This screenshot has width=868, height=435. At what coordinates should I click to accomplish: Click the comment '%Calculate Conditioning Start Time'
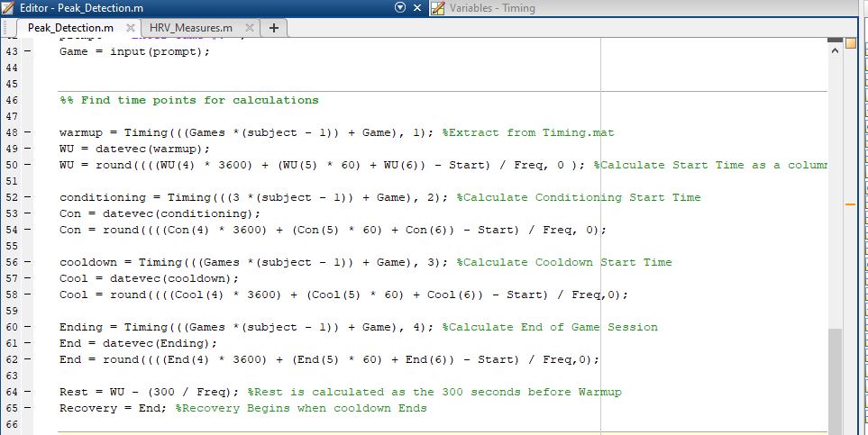[x=579, y=197]
